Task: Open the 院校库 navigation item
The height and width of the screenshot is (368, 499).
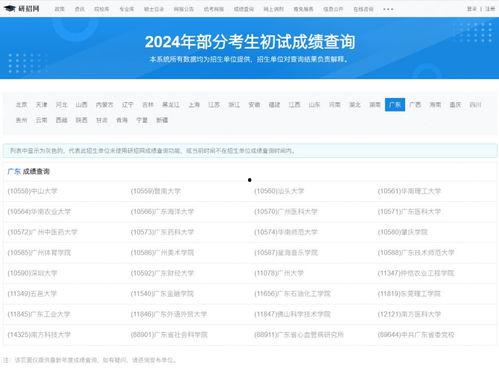Action: 102,9
